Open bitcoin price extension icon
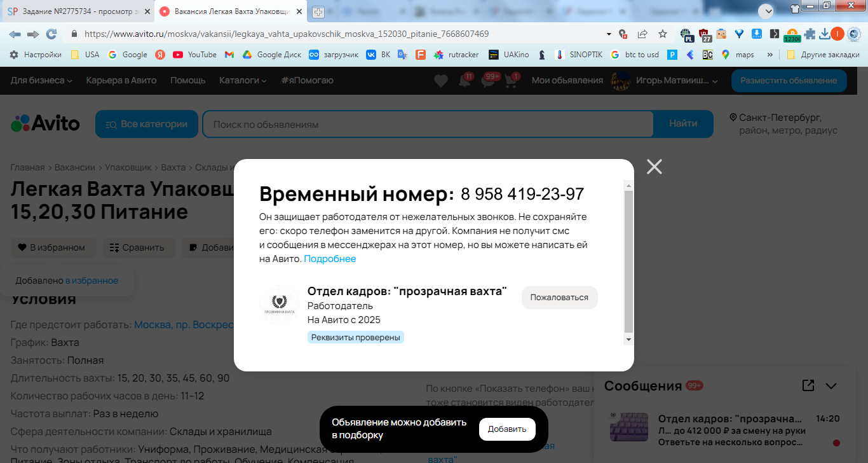868x463 pixels. tap(792, 34)
